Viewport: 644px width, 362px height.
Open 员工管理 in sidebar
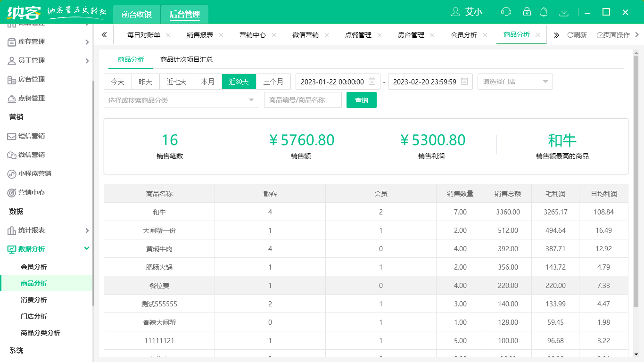tap(32, 60)
